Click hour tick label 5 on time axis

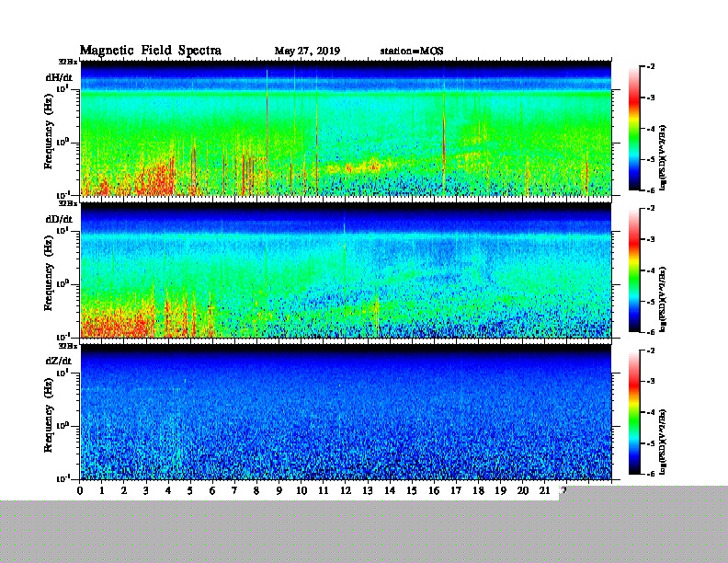point(190,490)
